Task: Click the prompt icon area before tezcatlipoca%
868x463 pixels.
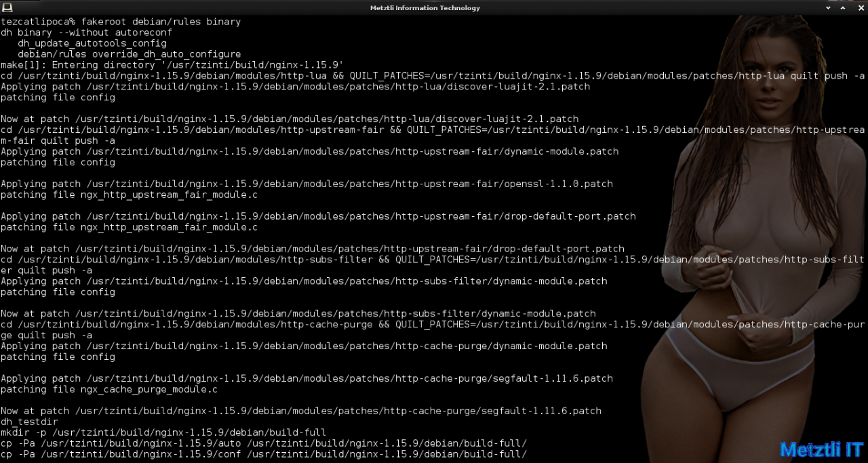Action: tap(7, 21)
